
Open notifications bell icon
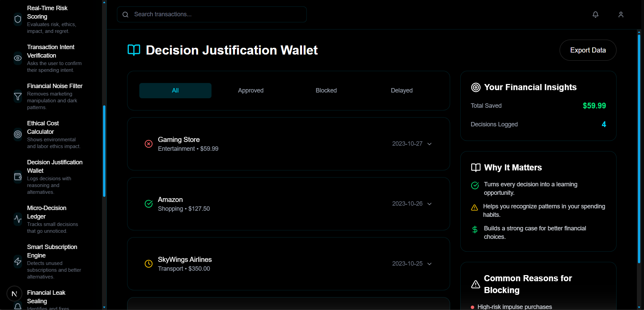click(596, 15)
